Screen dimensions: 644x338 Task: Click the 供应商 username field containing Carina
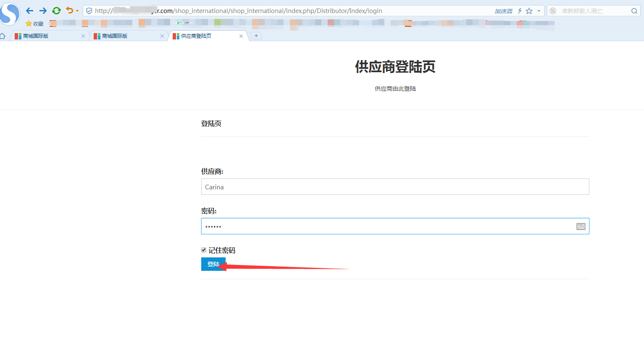tap(395, 187)
